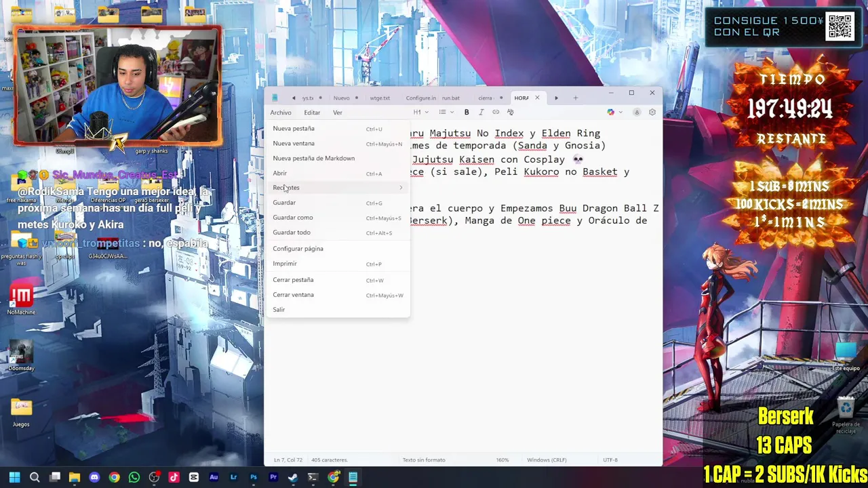The width and height of the screenshot is (868, 488).
Task: Open the Juegos desktop folder
Action: [21, 412]
